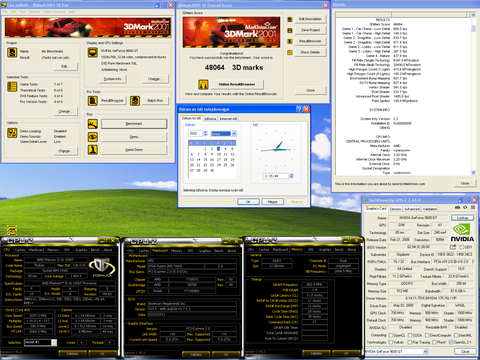Click the time input field below the clock

(275, 176)
